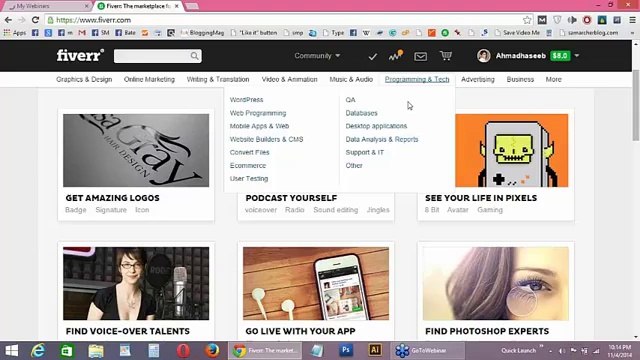Select Data Analysis & Reports subcategory
Screen dimensions: 640x360
382,139
